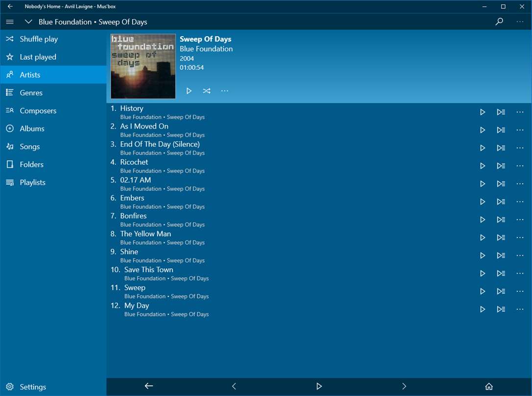Add Embers to play queue

[501, 202]
